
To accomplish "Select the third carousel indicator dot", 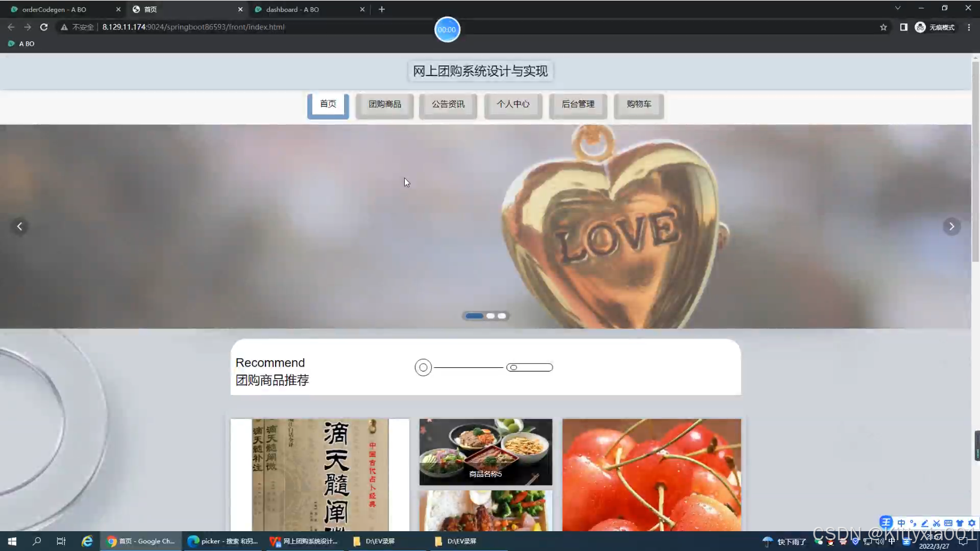I will pos(501,316).
